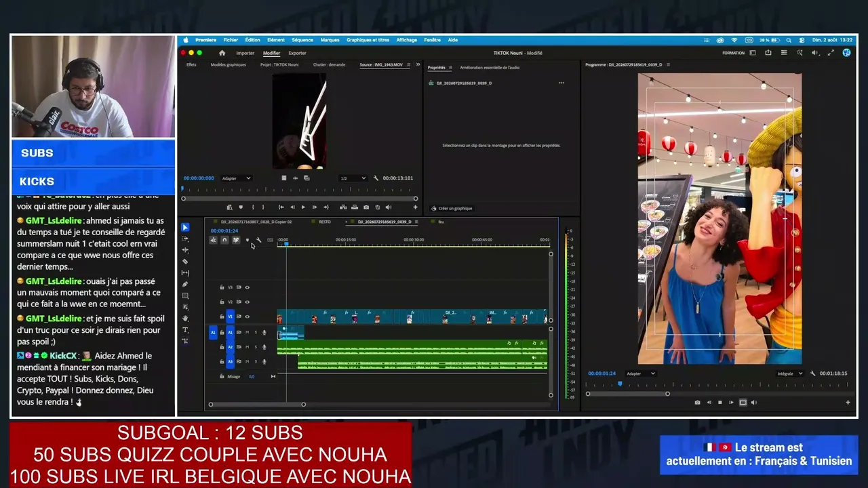Move the program monitor playhead scrubber
868x488 pixels.
click(619, 384)
